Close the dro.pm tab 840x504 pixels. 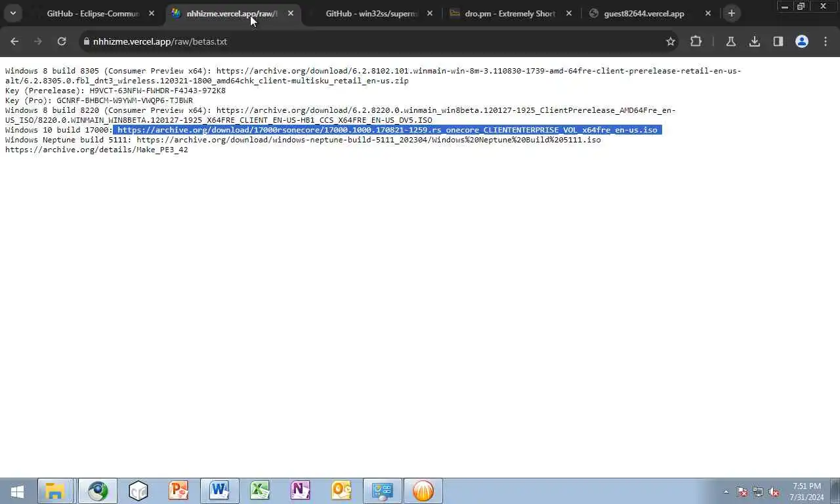pos(569,13)
